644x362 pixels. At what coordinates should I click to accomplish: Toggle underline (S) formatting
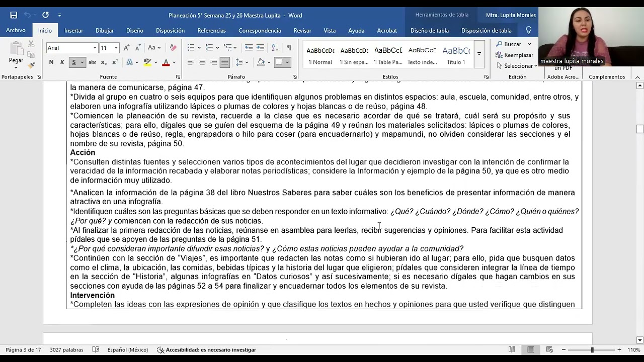(x=73, y=62)
